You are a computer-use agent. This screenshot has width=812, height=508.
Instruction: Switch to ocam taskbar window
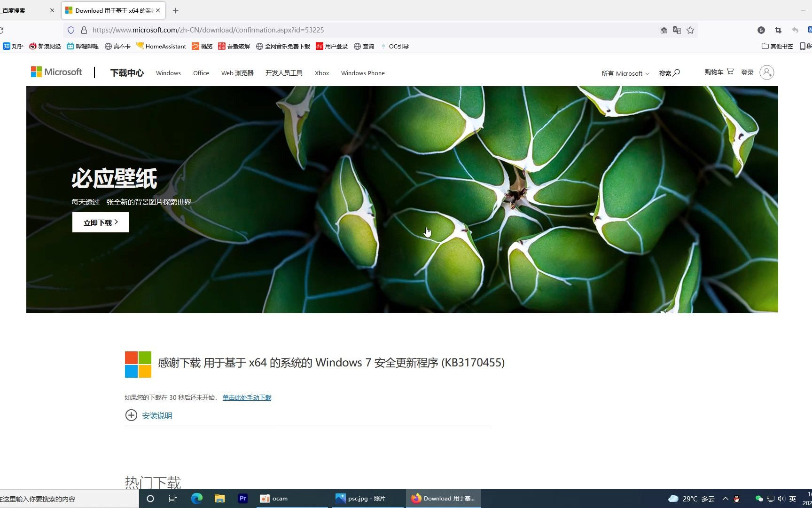coord(292,499)
